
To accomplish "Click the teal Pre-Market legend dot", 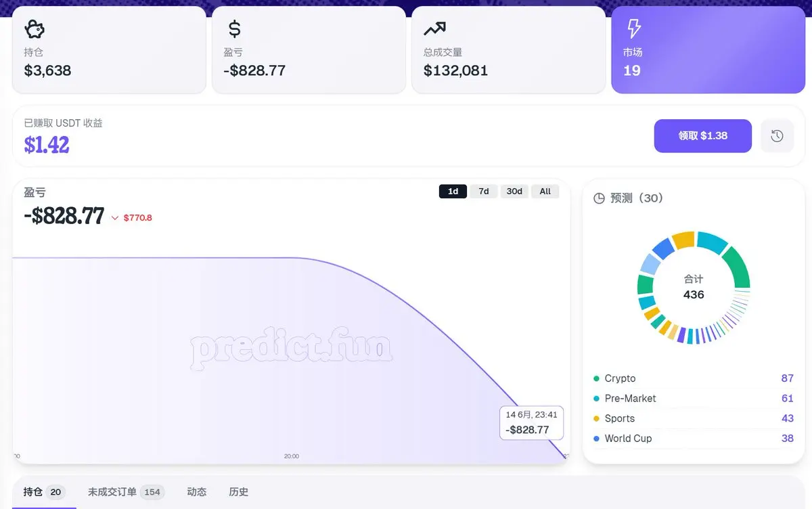I will click(x=596, y=399).
